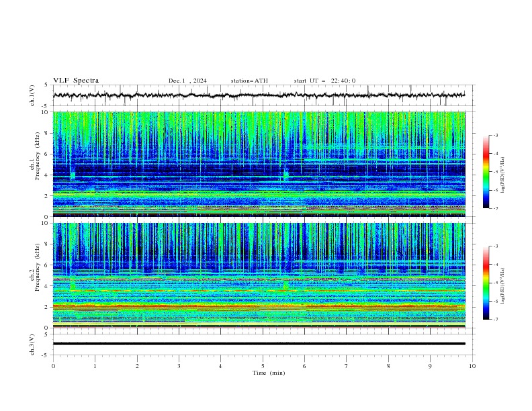Screen dimensions: 532x411
Task: Click the log(PSD) label beside ch.1 colorbar
Action: click(x=502, y=175)
